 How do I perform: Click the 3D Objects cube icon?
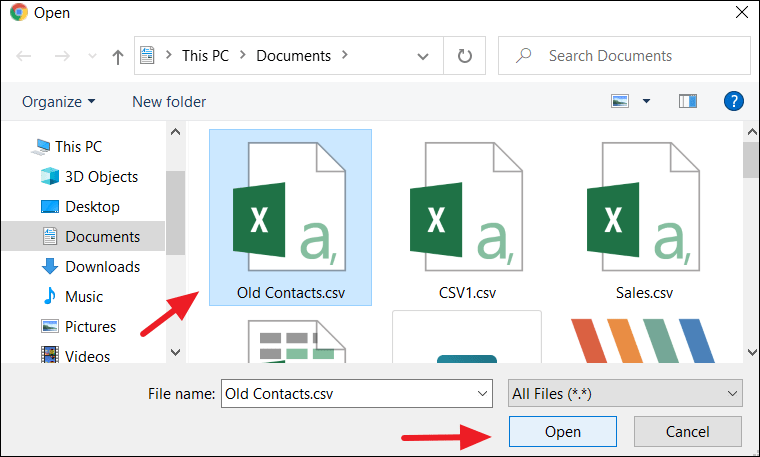[49, 176]
